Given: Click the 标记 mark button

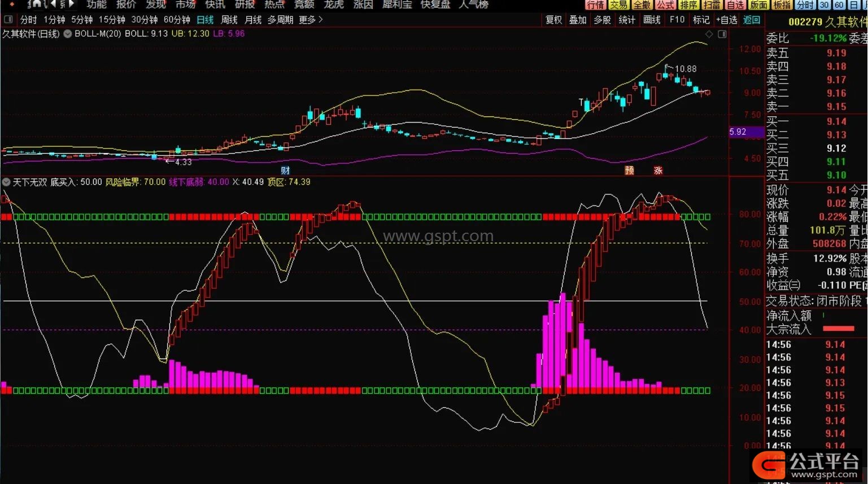Looking at the screenshot, I should [x=701, y=20].
